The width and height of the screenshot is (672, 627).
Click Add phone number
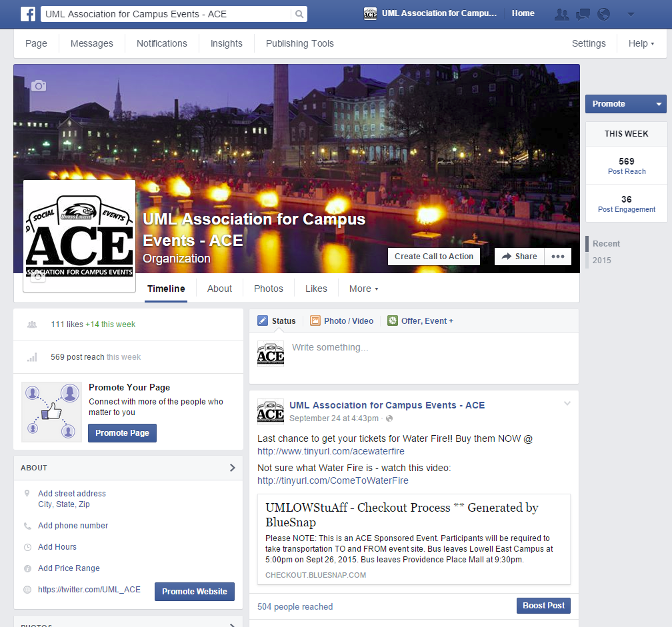(73, 526)
